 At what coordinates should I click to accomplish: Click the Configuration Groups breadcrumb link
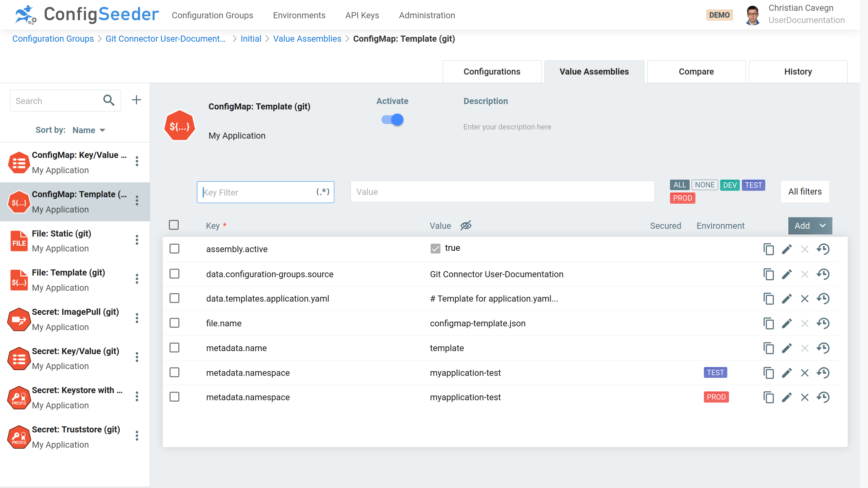pyautogui.click(x=53, y=39)
